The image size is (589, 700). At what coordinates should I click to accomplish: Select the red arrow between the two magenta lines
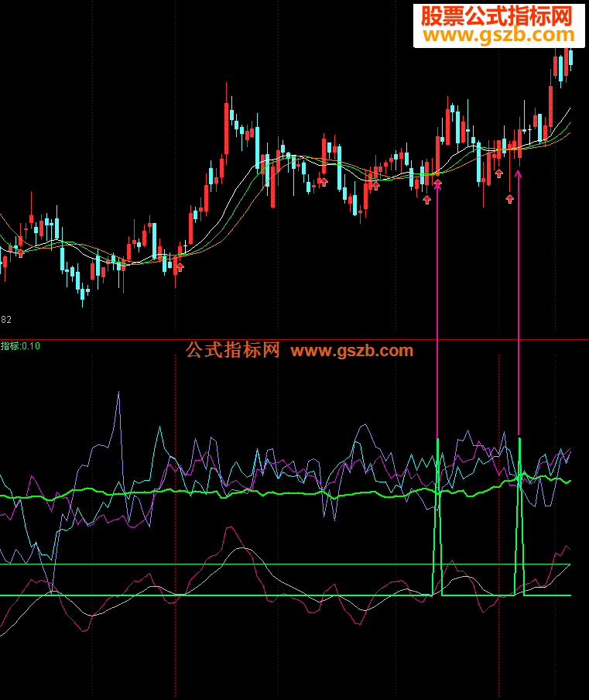coord(499,173)
